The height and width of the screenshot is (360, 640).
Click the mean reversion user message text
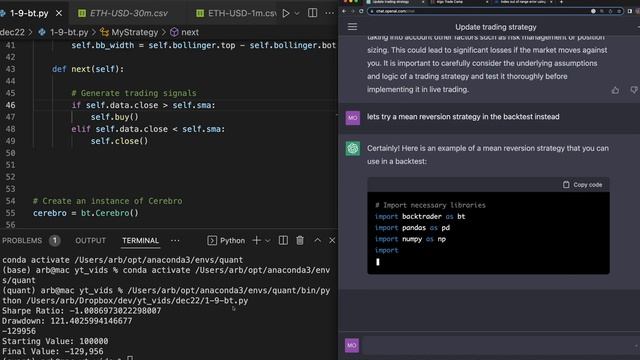tap(463, 117)
